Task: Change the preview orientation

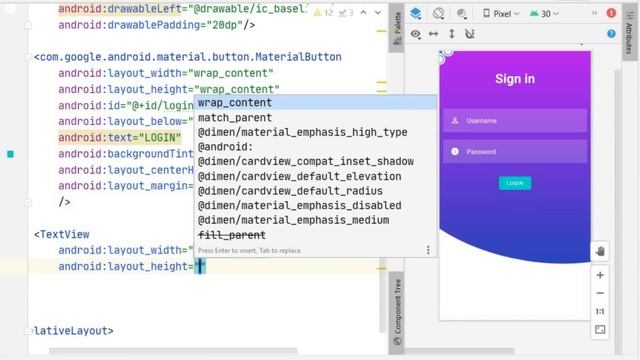Action: pyautogui.click(x=439, y=13)
